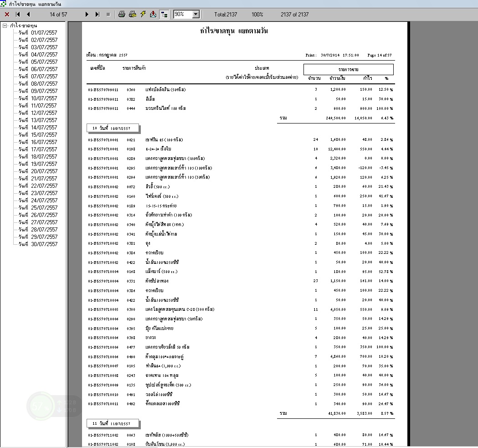Click the amount 12,400.00 in the report
The height and width of the screenshot is (448, 478).
[x=337, y=149]
